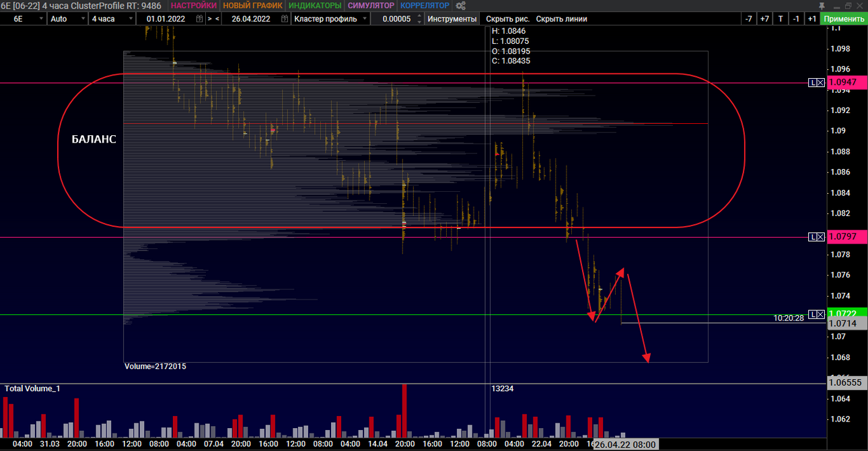The image size is (868, 451).
Task: Restore the window with the restore button
Action: point(847,5)
